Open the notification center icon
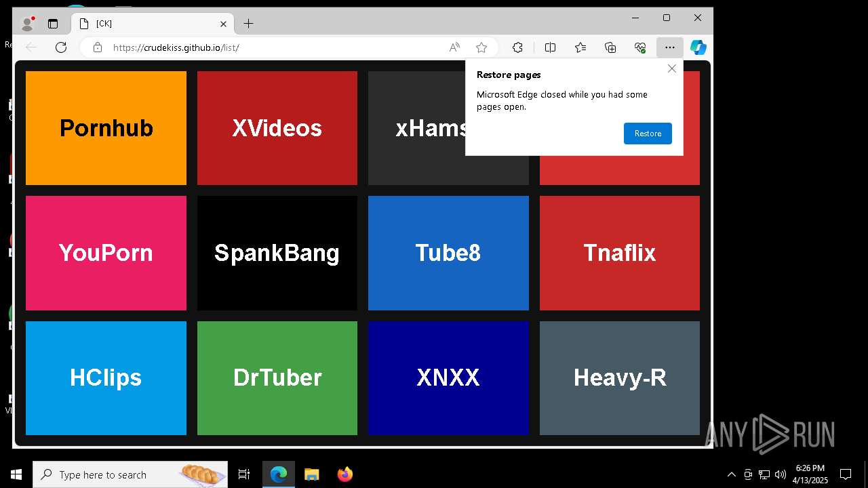The height and width of the screenshot is (488, 868). pyautogui.click(x=846, y=474)
